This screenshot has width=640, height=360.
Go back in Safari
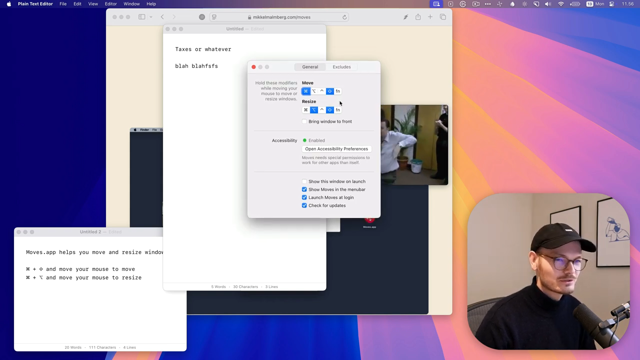tap(162, 17)
